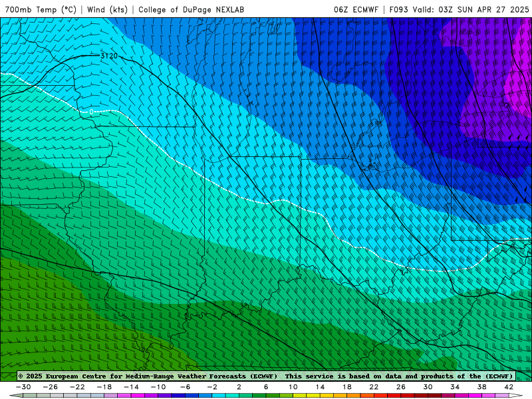Click the 2 color scale label
The image size is (532, 399).
(239, 387)
